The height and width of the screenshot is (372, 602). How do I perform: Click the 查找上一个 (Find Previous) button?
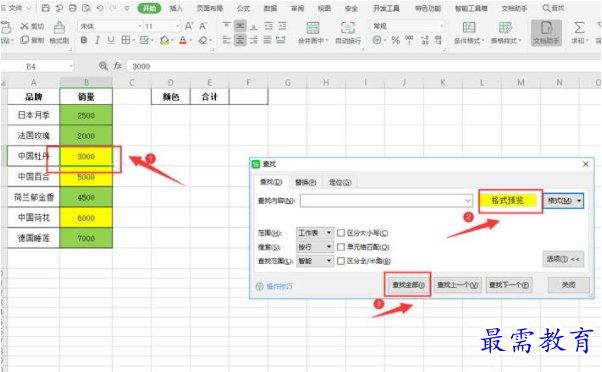[x=458, y=285]
